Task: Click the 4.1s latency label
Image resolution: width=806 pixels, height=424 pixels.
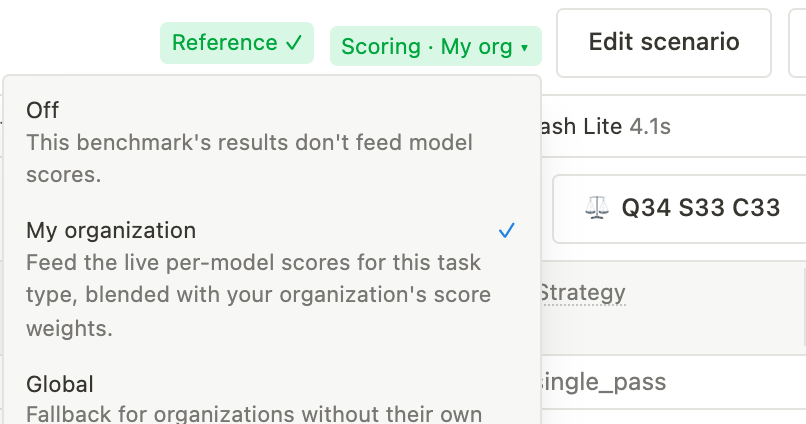Action: pos(650,126)
